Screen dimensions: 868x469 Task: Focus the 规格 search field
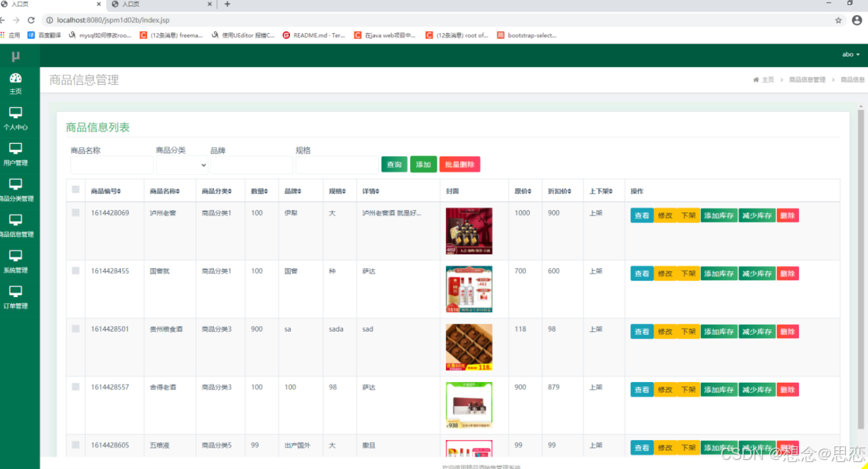click(337, 165)
